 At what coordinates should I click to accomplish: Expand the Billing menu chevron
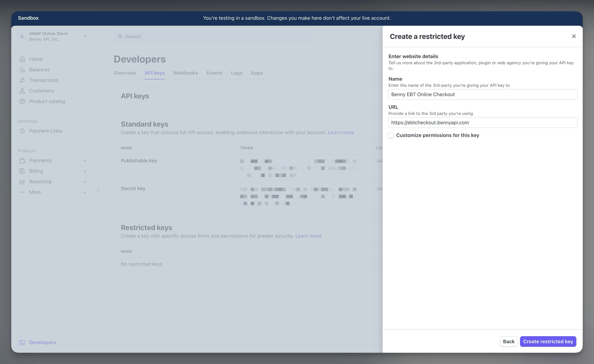[x=85, y=171]
